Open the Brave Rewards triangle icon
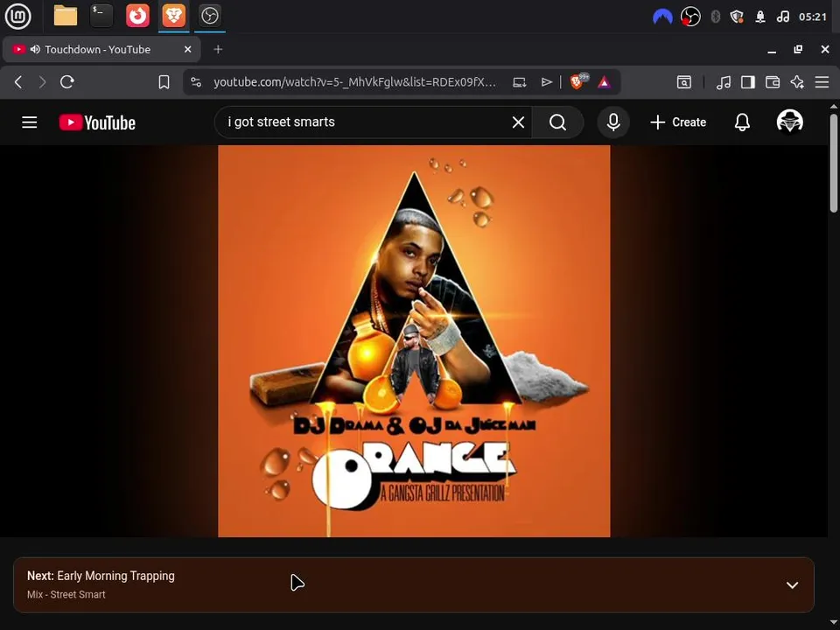 point(604,82)
